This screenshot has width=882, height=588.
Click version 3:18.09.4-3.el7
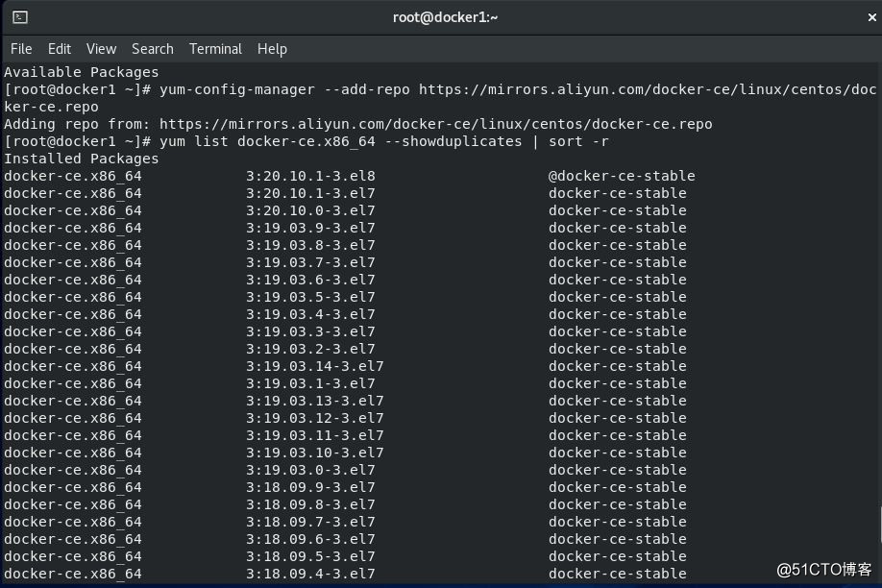coord(310,574)
